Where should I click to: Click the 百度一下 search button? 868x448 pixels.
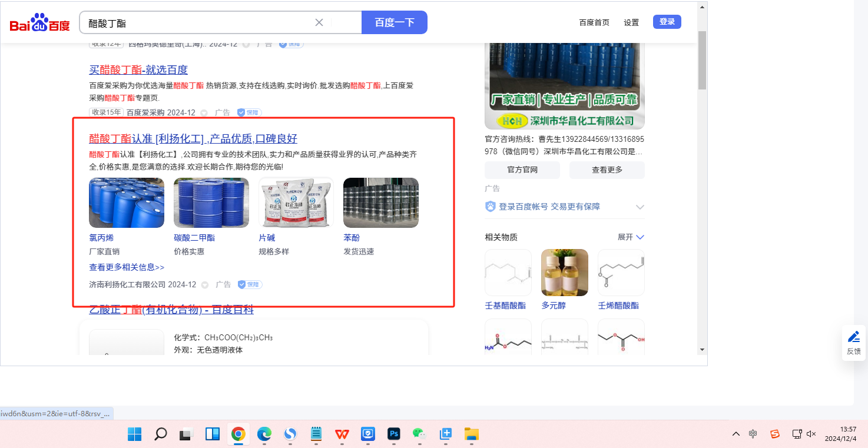pos(395,22)
